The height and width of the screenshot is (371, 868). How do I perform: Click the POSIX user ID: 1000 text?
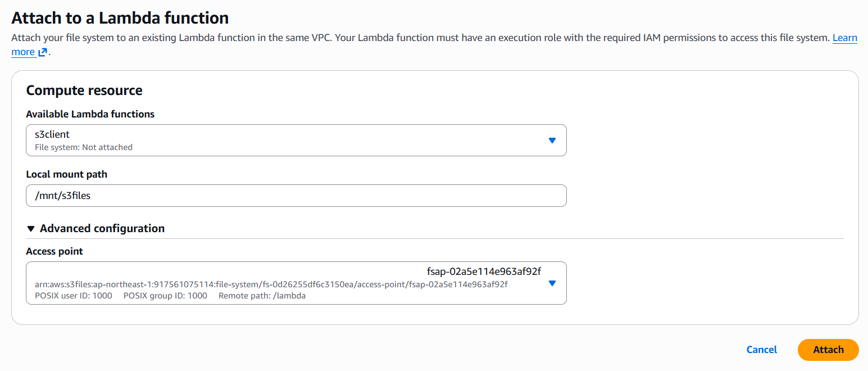(x=74, y=296)
